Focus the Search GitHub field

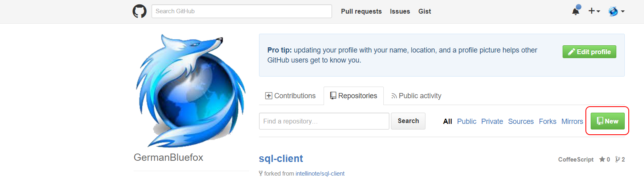(241, 11)
